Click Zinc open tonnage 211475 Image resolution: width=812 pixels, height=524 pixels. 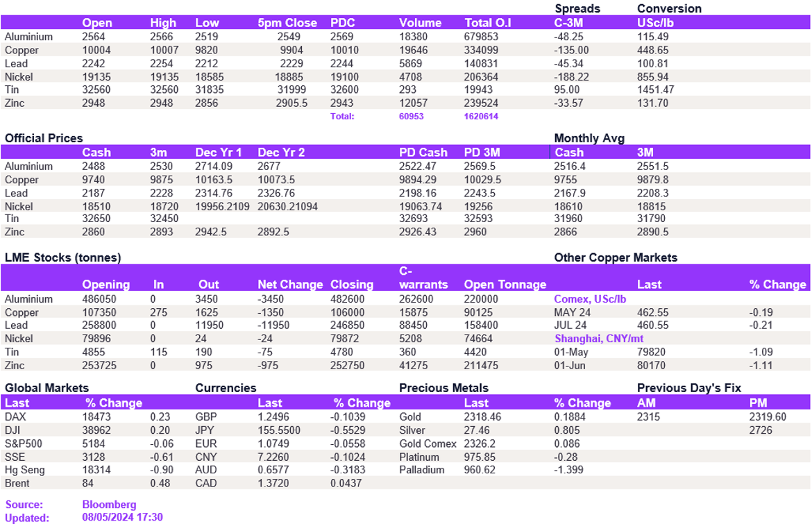click(x=481, y=366)
